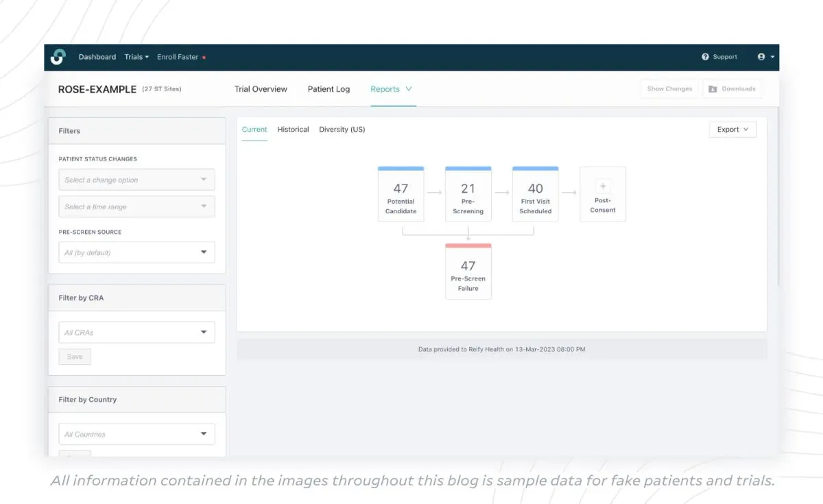Click the user account icon
Image resolution: width=823 pixels, height=504 pixels.
click(762, 57)
